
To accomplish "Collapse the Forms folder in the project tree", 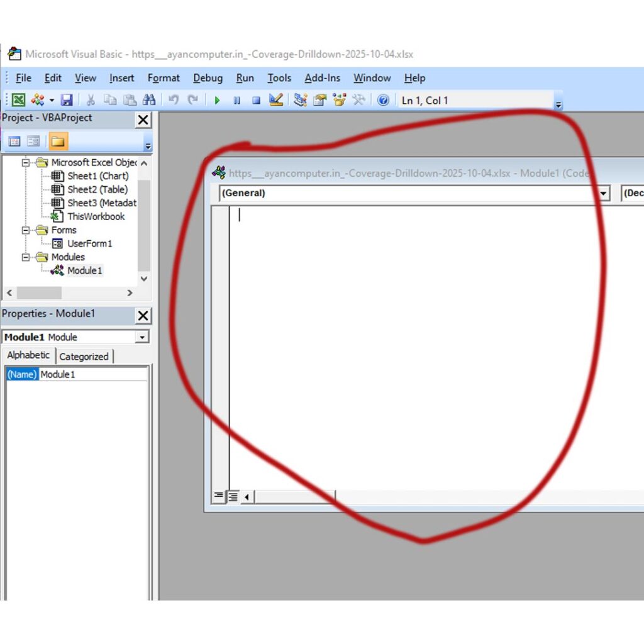I will 26,230.
